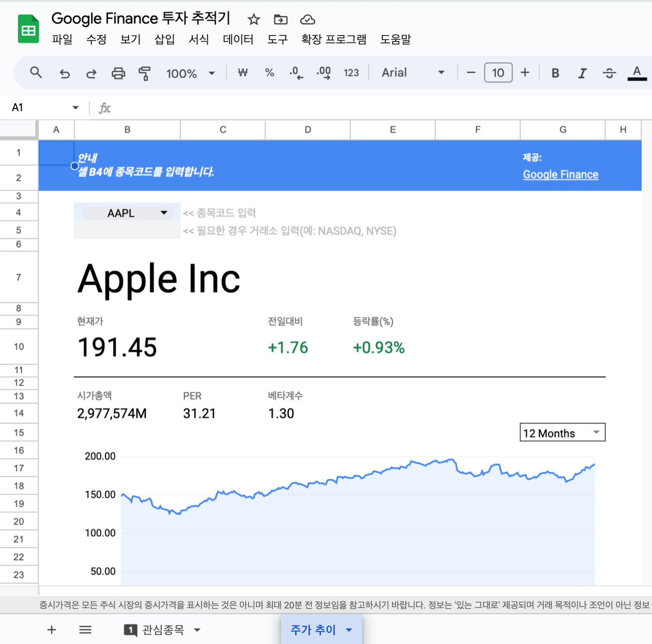The width and height of the screenshot is (652, 644).
Task: Click the move-to-folder icon
Action: (x=280, y=19)
